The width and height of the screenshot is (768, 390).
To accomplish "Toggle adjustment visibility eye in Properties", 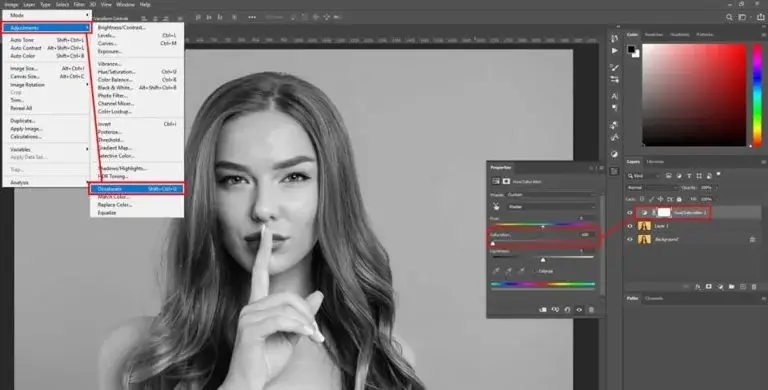I will (579, 310).
